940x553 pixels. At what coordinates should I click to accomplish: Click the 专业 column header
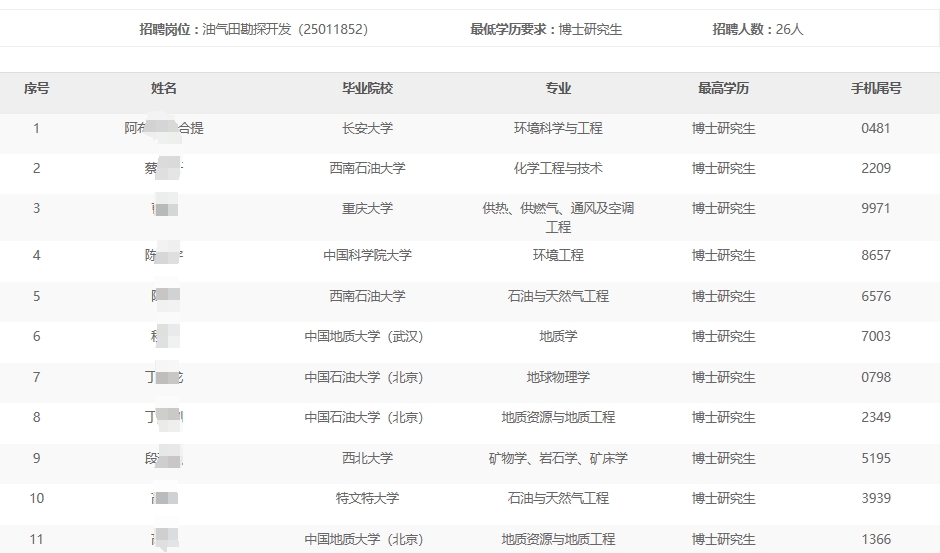(x=558, y=88)
